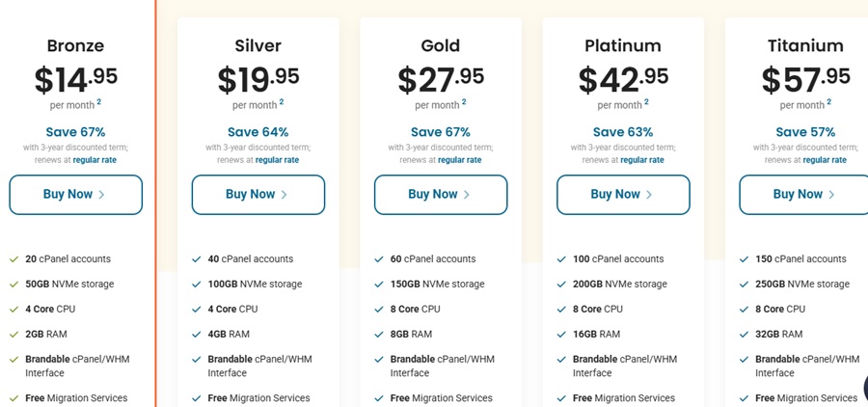Select Buy Now for the Gold plan
This screenshot has height=407, width=868.
(440, 195)
